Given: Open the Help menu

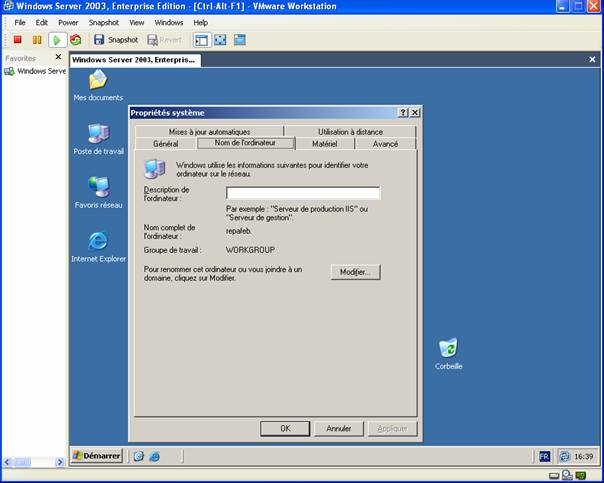Looking at the screenshot, I should coord(200,23).
